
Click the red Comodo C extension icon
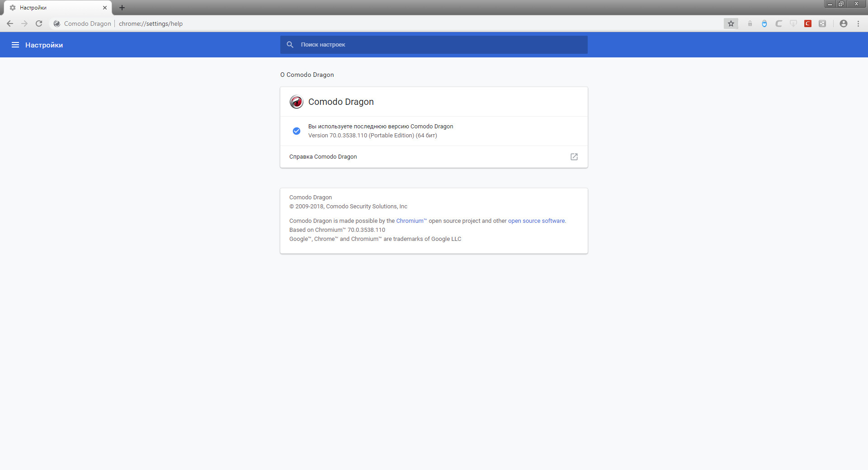[808, 23]
